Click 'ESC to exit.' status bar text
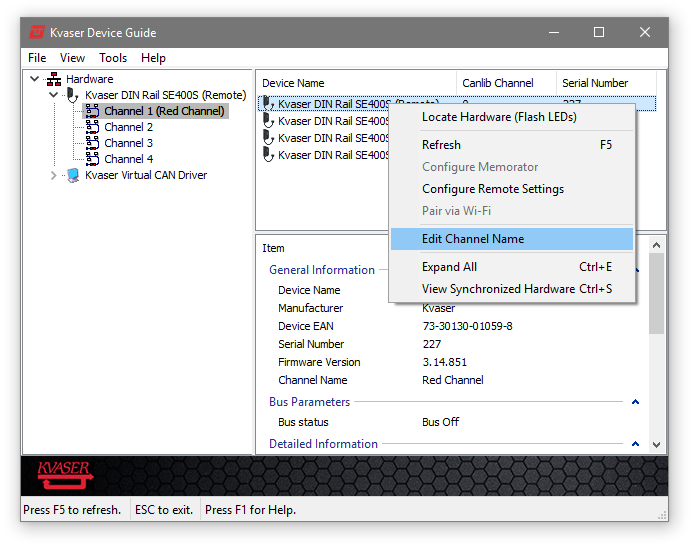This screenshot has height=554, width=697. tap(164, 510)
